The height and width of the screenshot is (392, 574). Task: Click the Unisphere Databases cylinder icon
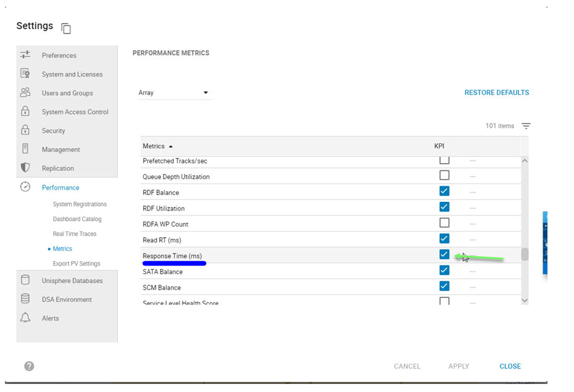point(25,280)
